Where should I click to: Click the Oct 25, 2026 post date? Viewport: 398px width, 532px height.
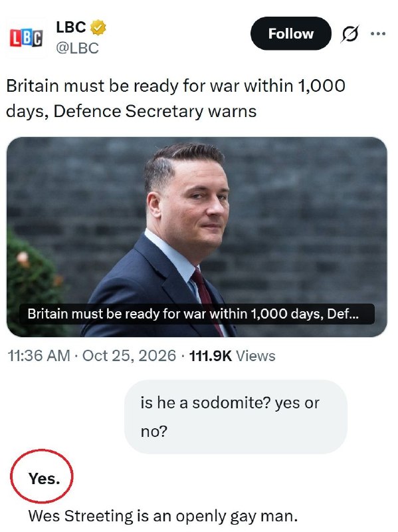click(129, 356)
